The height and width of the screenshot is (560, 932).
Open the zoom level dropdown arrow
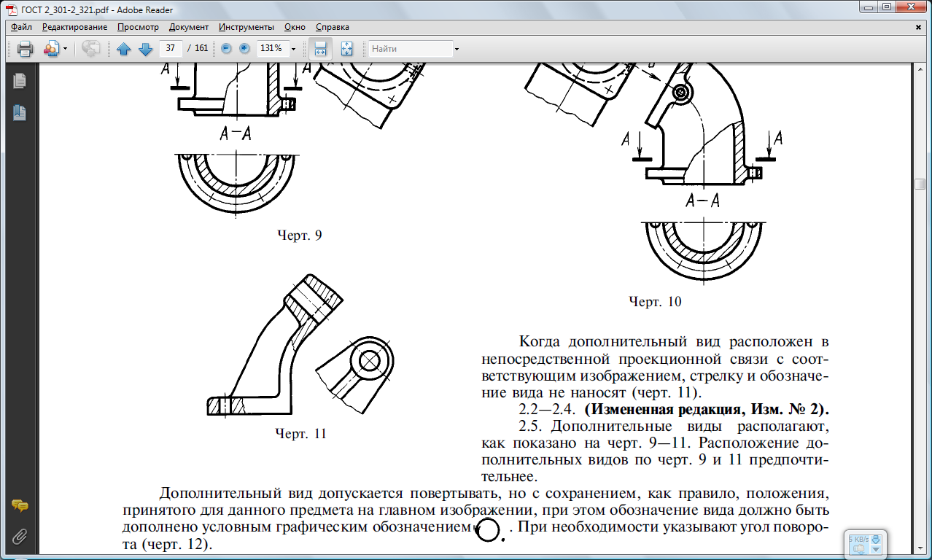293,50
